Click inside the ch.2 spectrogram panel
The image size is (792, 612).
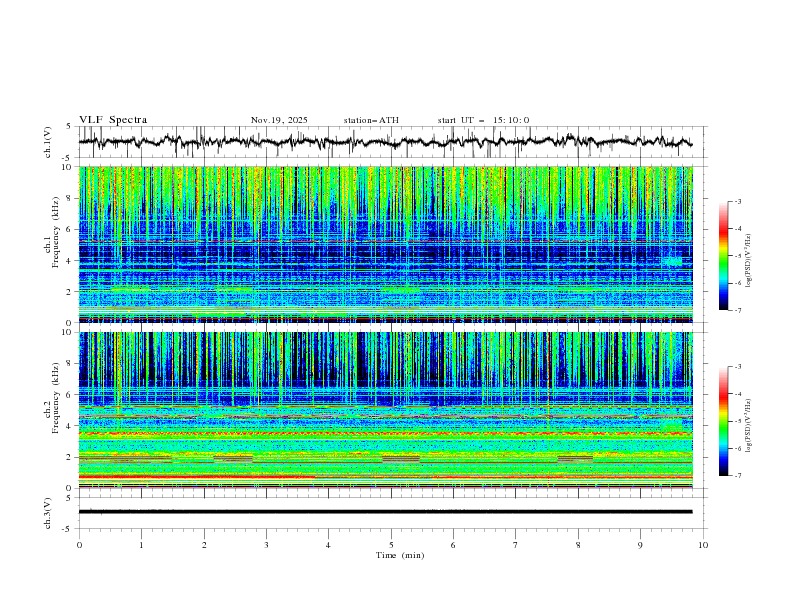(x=385, y=410)
